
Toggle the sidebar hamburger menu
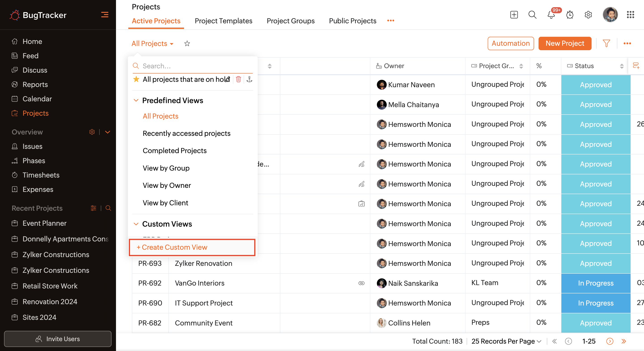pyautogui.click(x=105, y=15)
